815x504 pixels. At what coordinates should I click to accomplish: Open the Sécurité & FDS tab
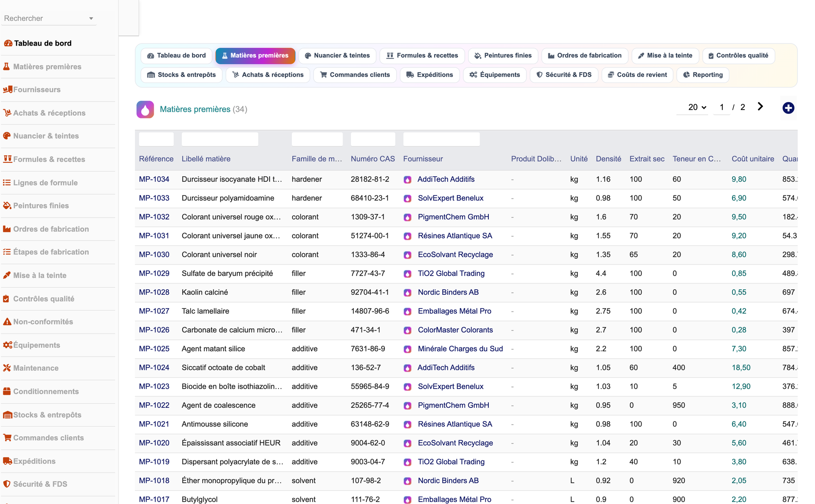tap(564, 75)
